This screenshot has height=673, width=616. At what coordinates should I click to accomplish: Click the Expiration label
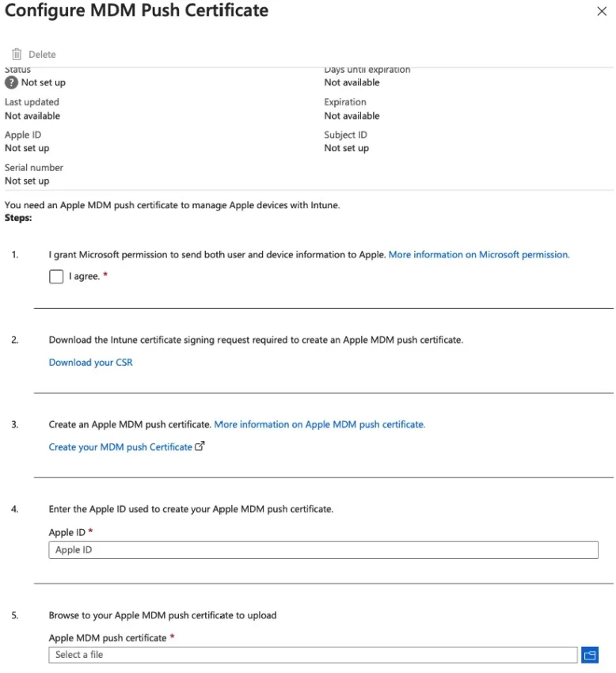tap(345, 102)
